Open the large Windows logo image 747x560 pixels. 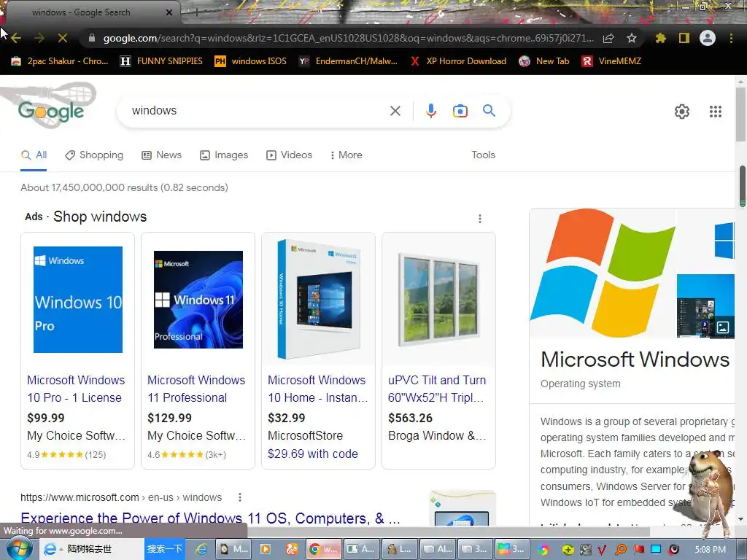(x=603, y=273)
